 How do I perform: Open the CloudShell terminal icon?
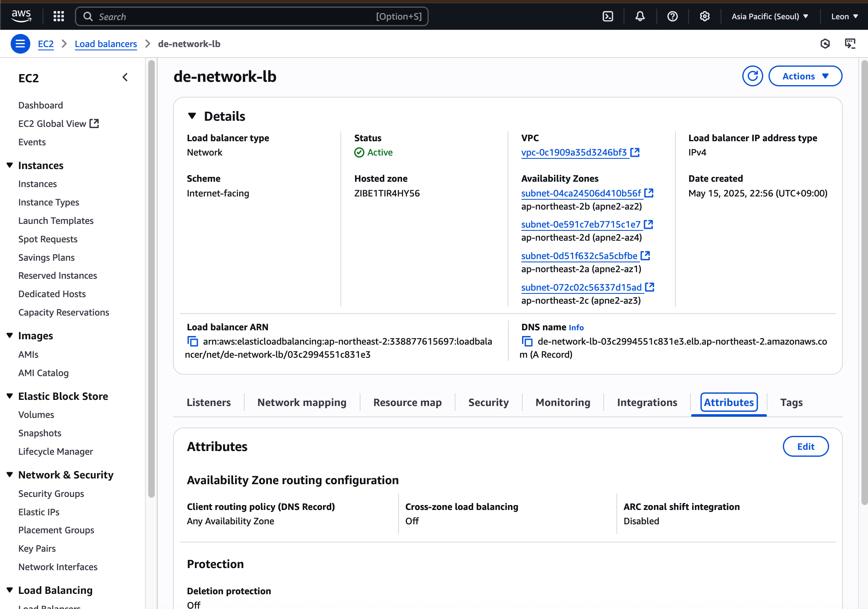click(608, 16)
